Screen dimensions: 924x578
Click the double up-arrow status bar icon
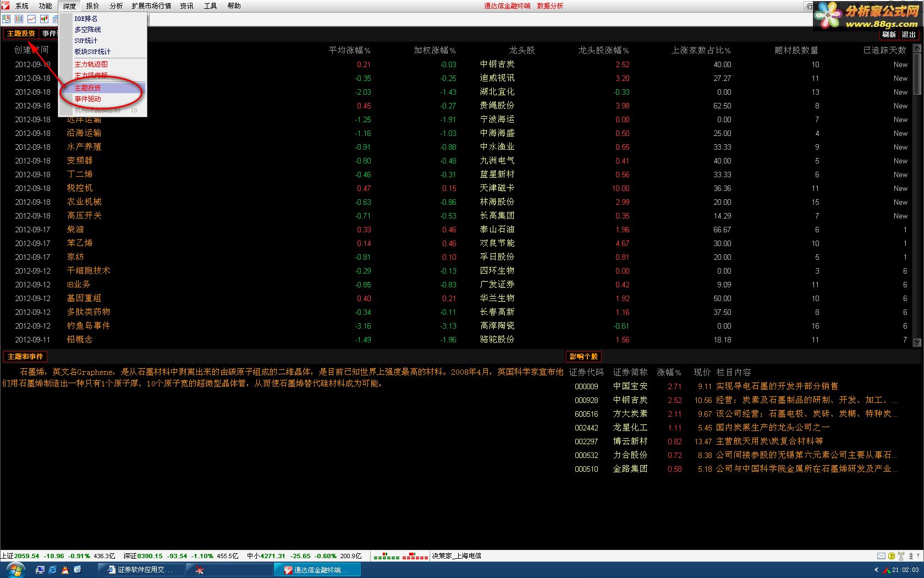[x=911, y=556]
